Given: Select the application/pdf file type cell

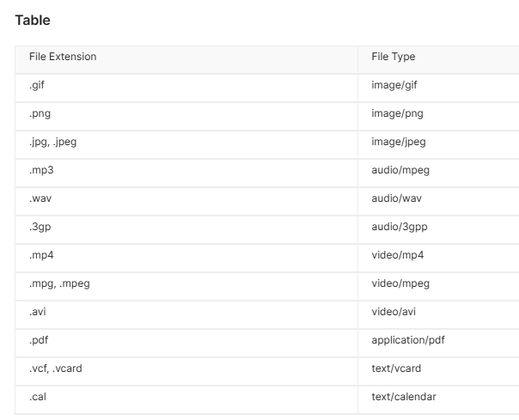Looking at the screenshot, I should [x=408, y=340].
